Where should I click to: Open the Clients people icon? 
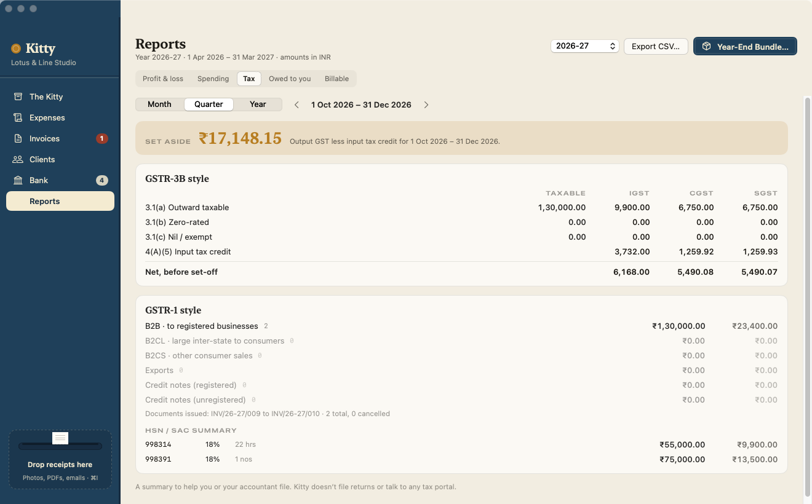tap(18, 159)
